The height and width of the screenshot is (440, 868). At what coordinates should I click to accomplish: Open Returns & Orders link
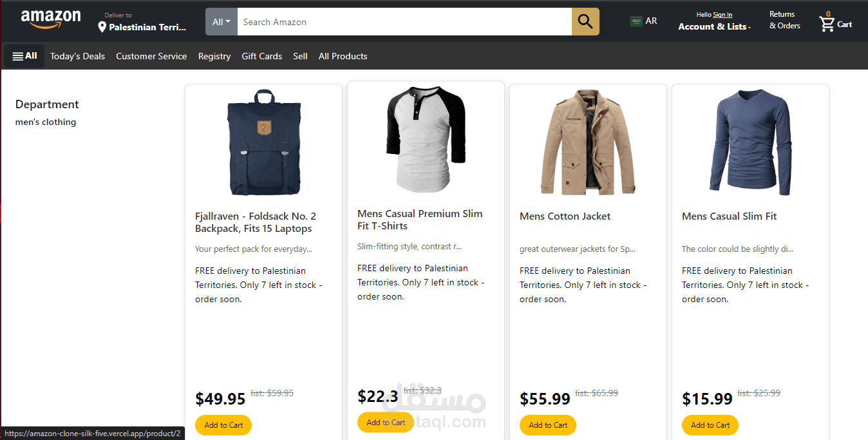pos(784,20)
